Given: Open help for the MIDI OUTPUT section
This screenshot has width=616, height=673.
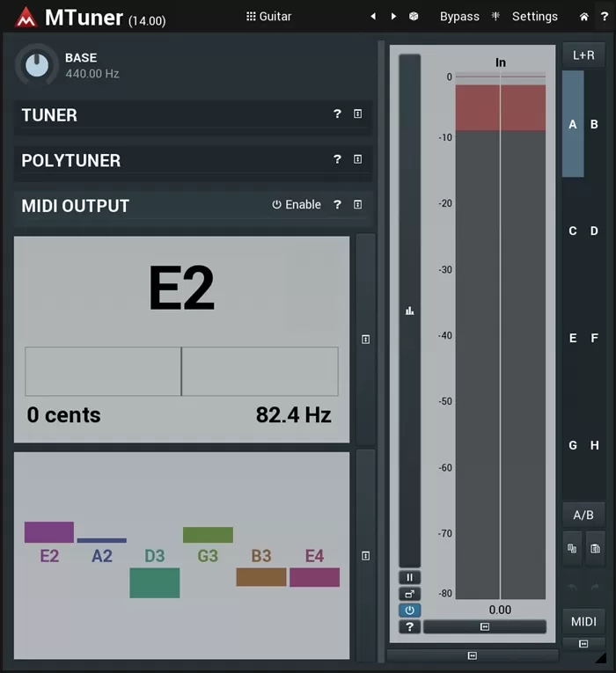Looking at the screenshot, I should 337,205.
